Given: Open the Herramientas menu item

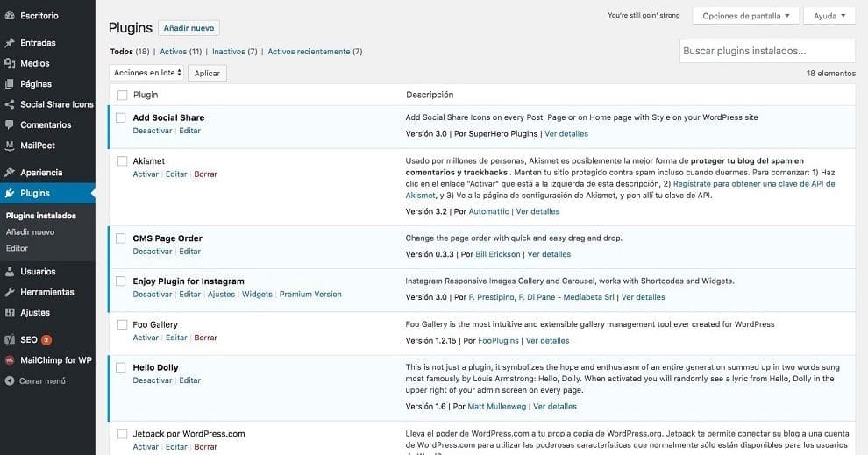Looking at the screenshot, I should [47, 292].
